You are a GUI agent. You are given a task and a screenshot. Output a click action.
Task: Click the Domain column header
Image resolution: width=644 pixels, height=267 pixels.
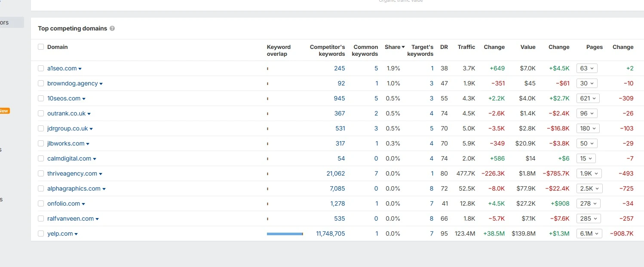pyautogui.click(x=58, y=47)
